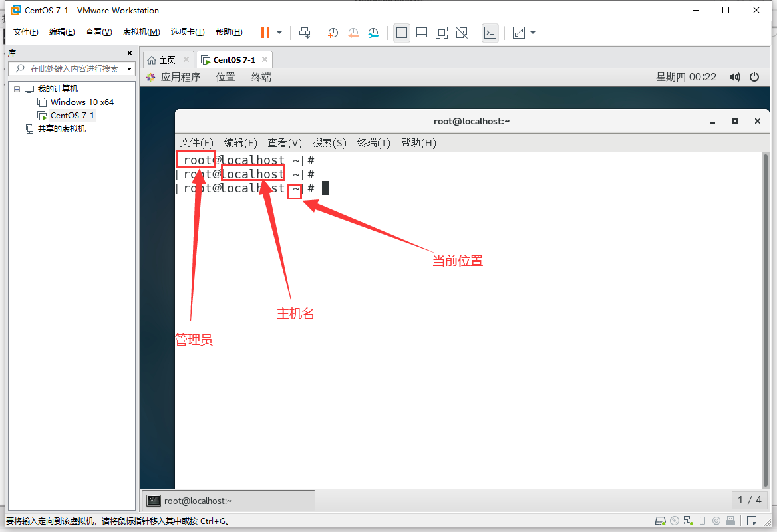Click the 1 / 4 workspace switcher

pyautogui.click(x=749, y=500)
